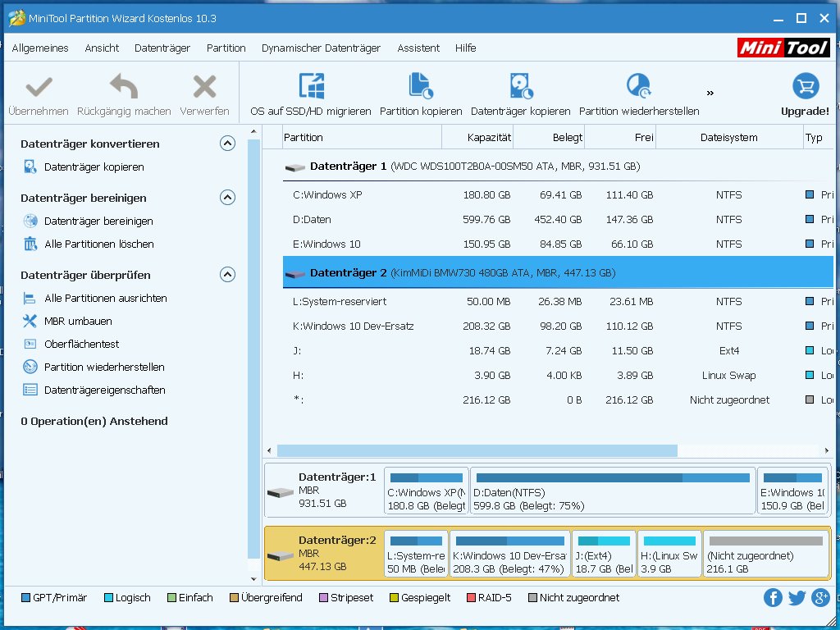Select the Datenträger 1 WDC disk row

(558, 167)
